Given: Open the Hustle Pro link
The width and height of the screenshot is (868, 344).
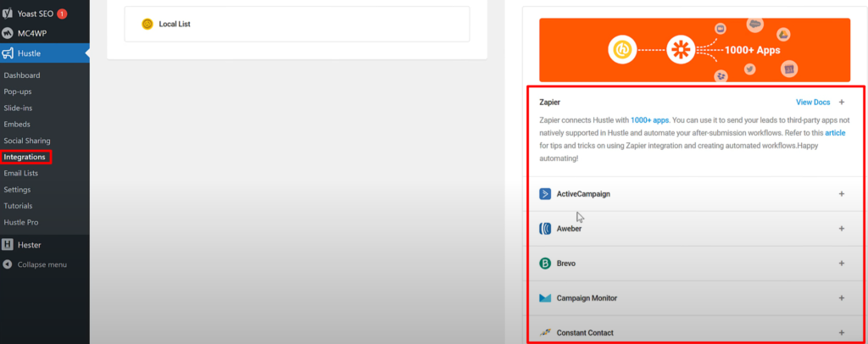Looking at the screenshot, I should click(x=21, y=222).
